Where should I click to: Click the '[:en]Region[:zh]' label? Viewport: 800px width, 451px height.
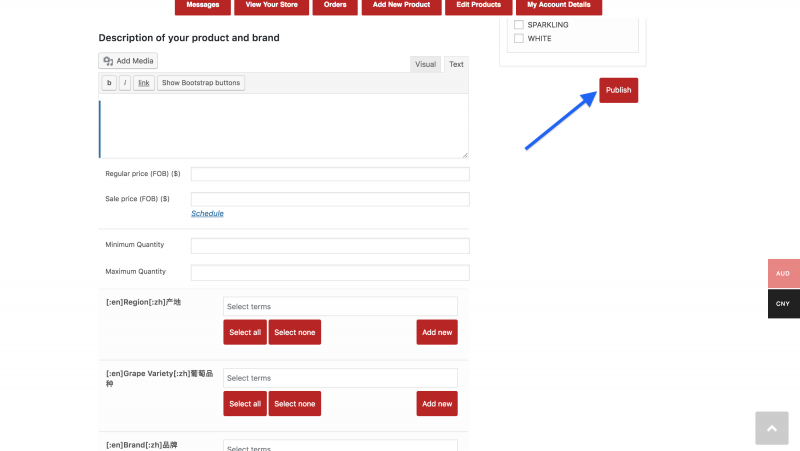point(143,302)
